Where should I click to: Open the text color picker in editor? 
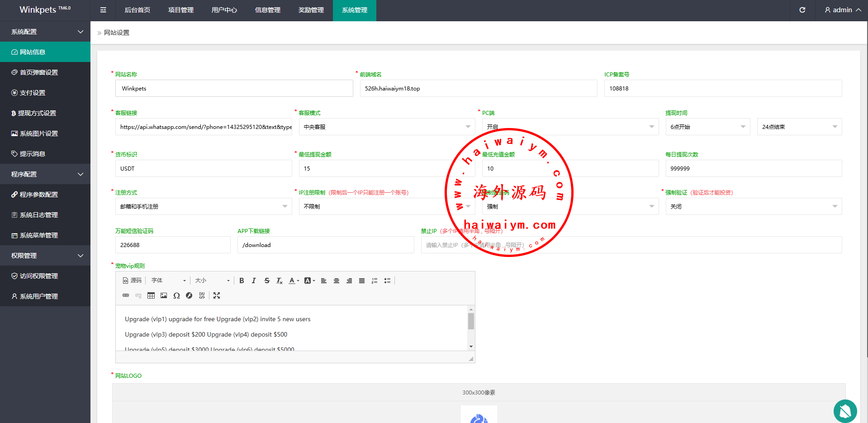tap(294, 280)
